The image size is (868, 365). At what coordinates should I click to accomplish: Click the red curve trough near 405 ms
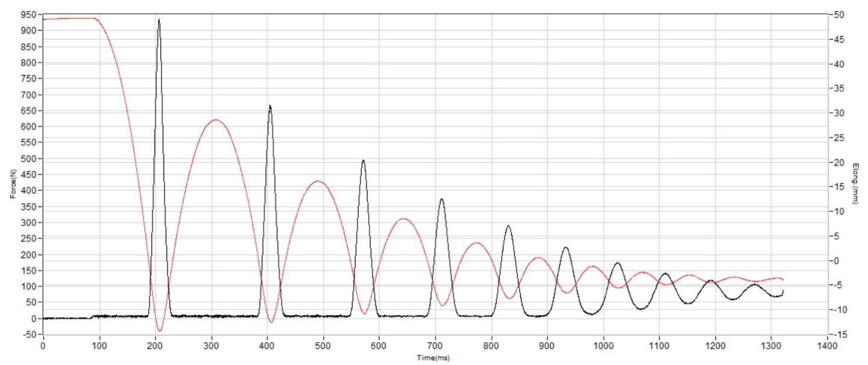click(271, 322)
